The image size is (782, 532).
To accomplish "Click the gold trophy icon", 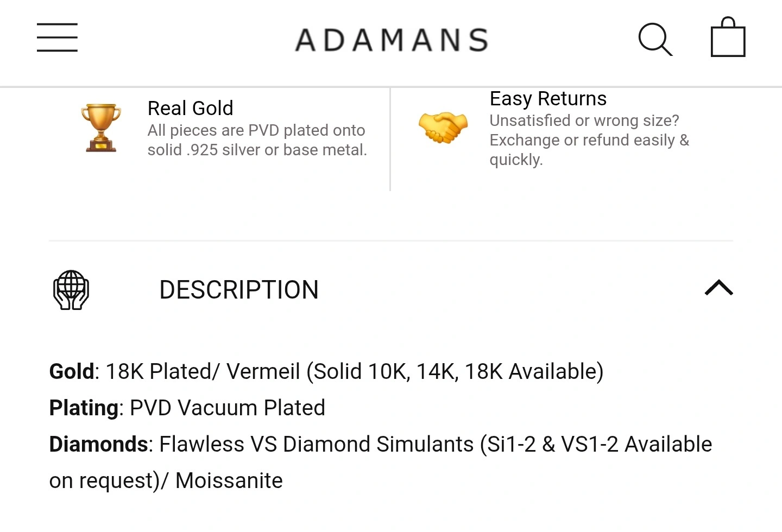I will coord(101,128).
